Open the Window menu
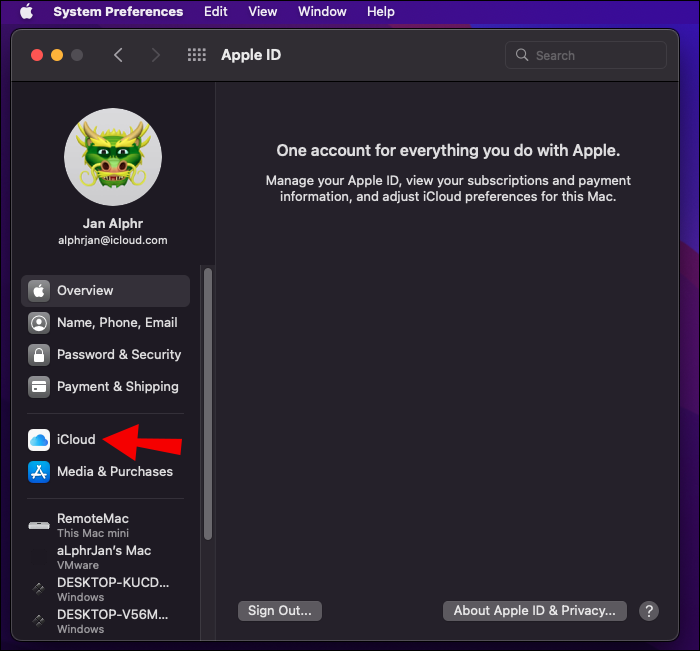Screen dimensions: 700x651 [322, 12]
